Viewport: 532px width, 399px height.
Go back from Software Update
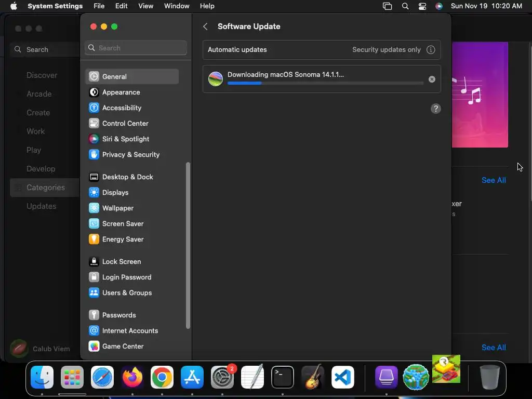(205, 26)
